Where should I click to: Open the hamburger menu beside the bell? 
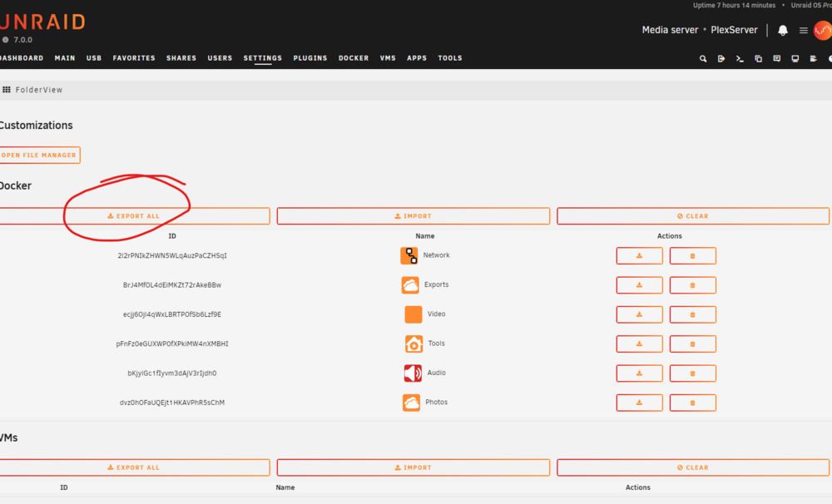(804, 30)
